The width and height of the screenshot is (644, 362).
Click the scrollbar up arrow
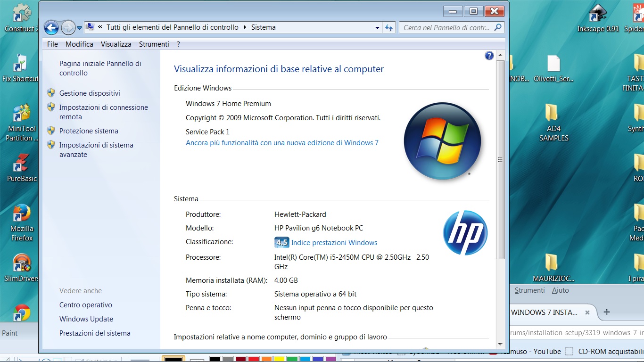coord(500,56)
